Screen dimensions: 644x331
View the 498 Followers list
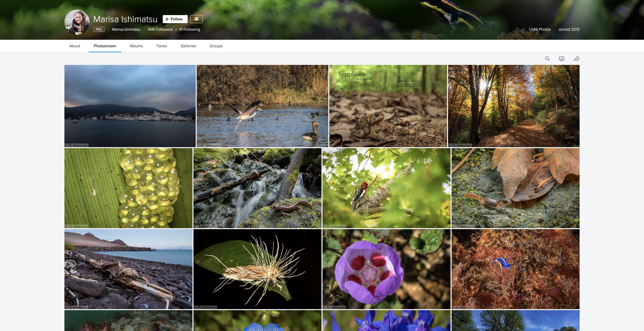(x=160, y=30)
